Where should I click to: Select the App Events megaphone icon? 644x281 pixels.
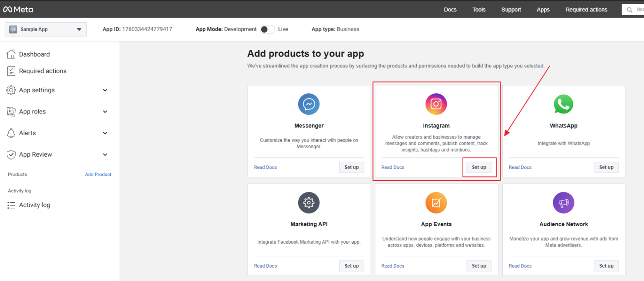pos(436,203)
